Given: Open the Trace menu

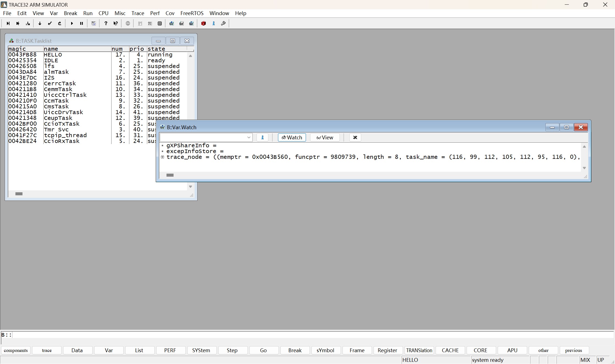Looking at the screenshot, I should pyautogui.click(x=138, y=13).
